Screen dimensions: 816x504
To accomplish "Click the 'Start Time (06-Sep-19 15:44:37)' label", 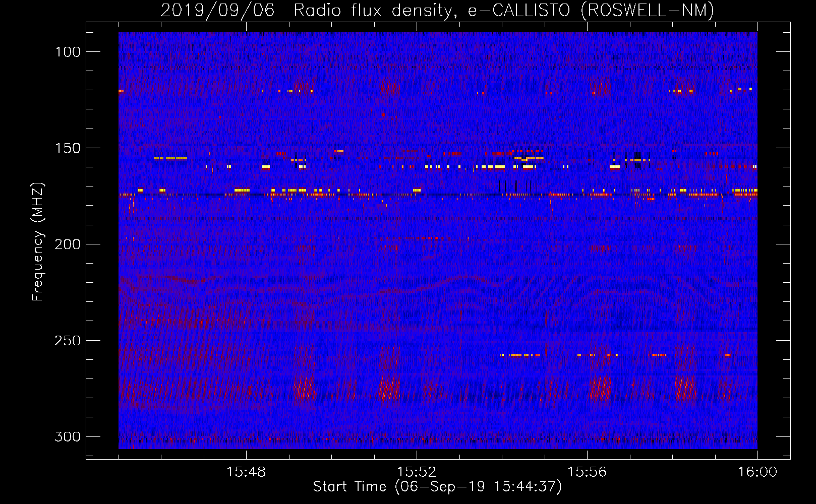I will pos(437,487).
